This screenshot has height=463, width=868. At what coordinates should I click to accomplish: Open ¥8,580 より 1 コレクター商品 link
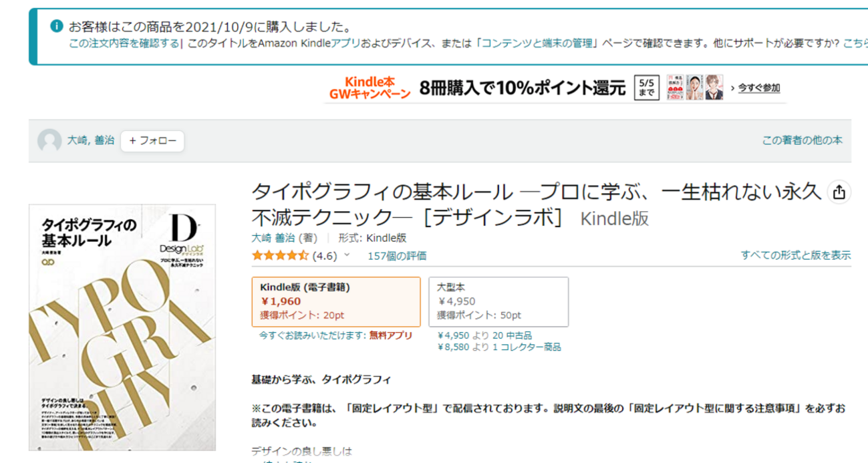(x=499, y=347)
